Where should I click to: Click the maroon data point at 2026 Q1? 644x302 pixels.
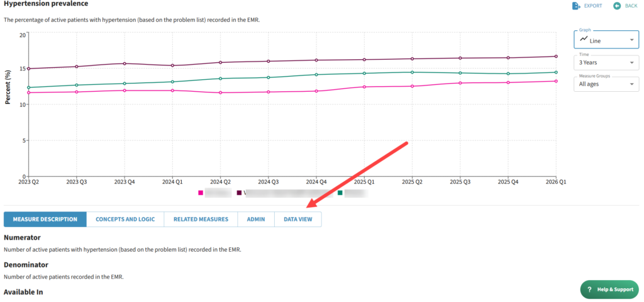point(556,57)
